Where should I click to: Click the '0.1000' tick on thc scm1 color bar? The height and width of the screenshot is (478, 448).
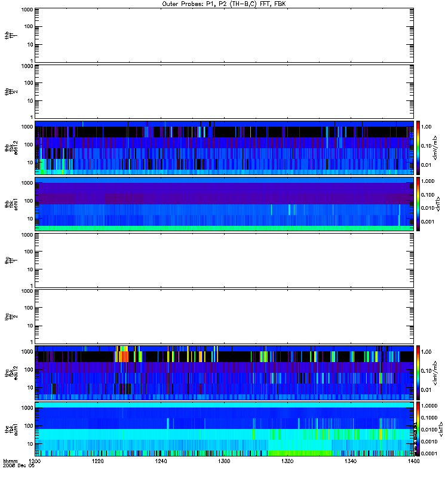pos(429,418)
